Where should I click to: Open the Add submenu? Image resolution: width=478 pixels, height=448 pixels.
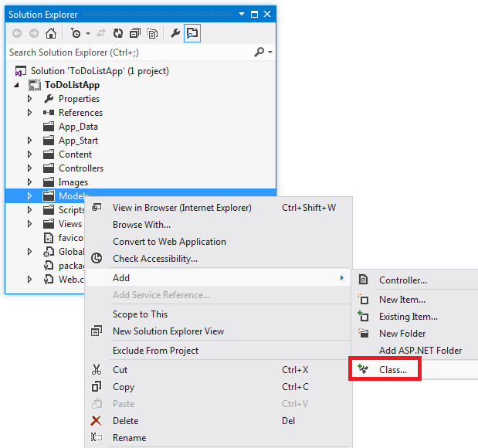tap(219, 278)
